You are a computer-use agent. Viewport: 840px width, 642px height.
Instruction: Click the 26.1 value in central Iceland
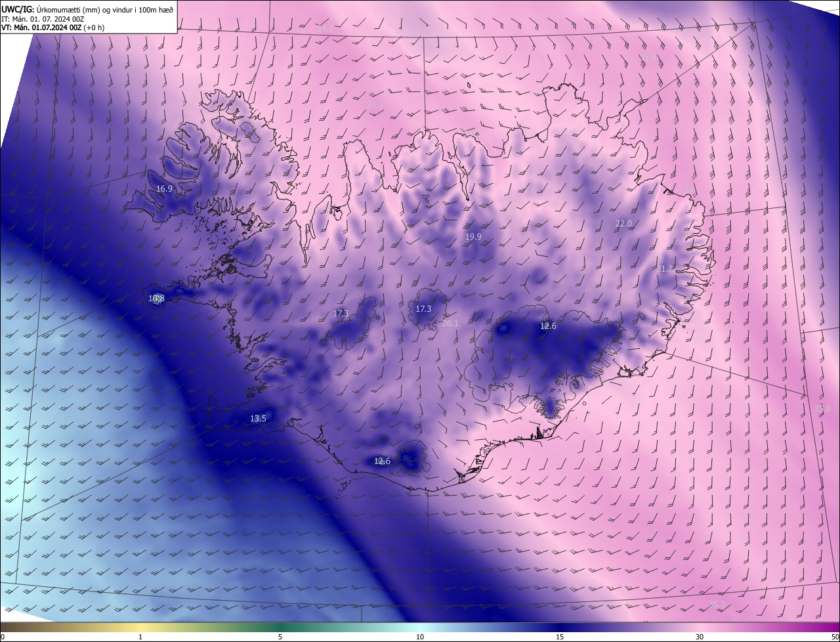click(x=450, y=323)
